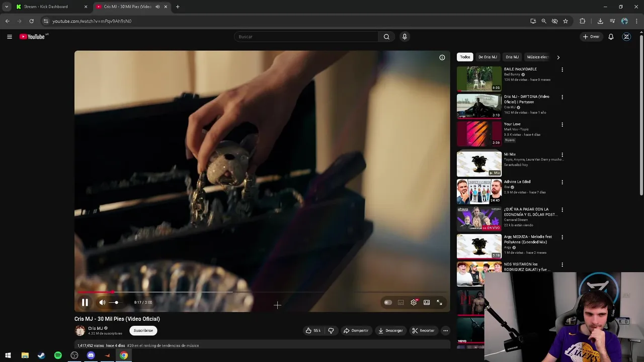Reload the page
644x362 pixels.
[31, 21]
